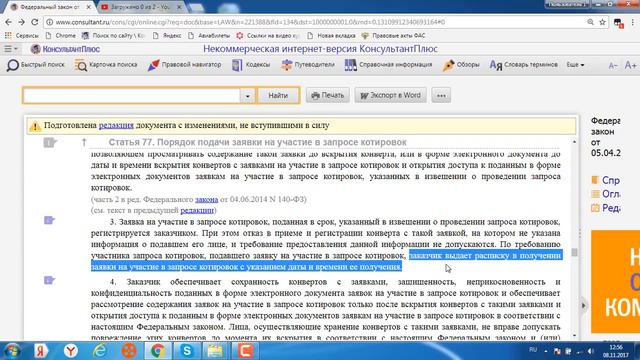Click into the document search field
The height and width of the screenshot is (360, 640).
pos(131,96)
